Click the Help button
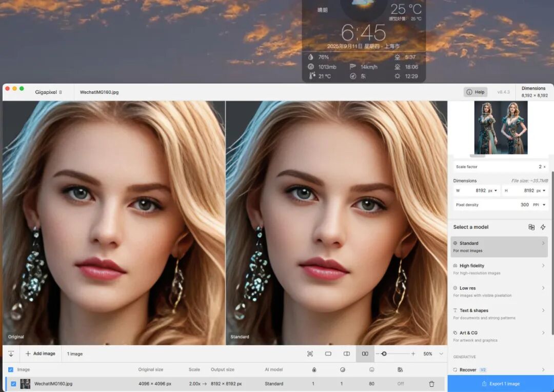 [x=475, y=92]
